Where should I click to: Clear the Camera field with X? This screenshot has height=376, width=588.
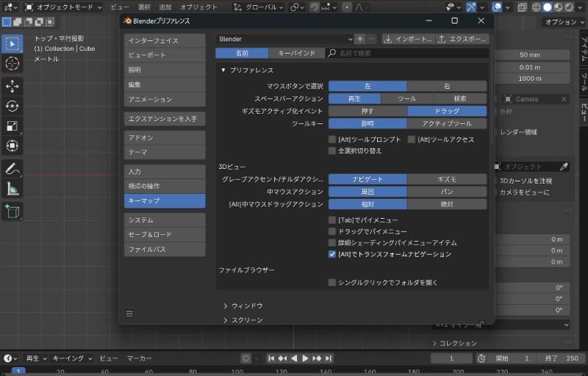(564, 99)
